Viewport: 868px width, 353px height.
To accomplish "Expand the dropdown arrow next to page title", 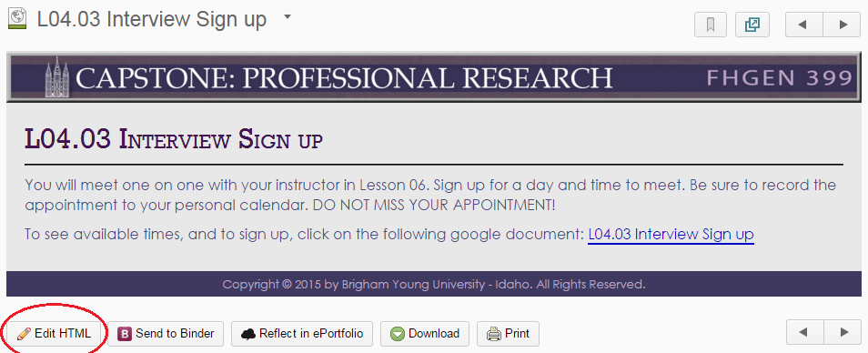I will tap(287, 17).
